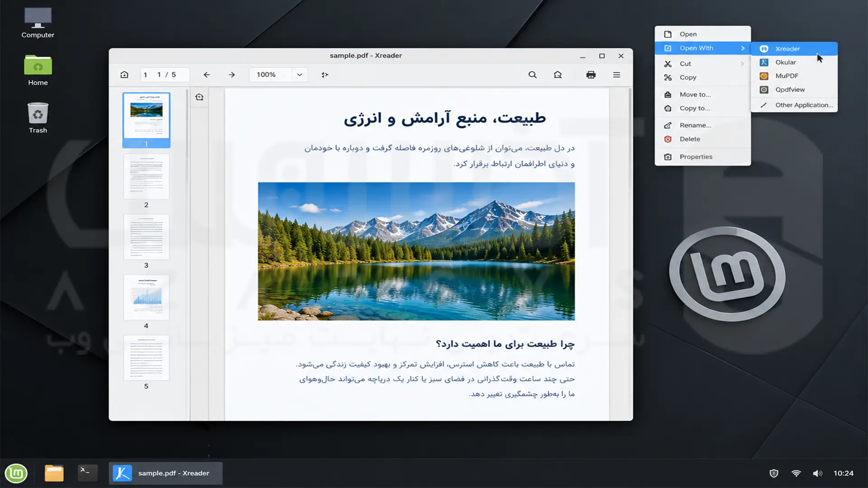The image size is (868, 488).
Task: Choose Other Application... in submenu
Action: [794, 105]
